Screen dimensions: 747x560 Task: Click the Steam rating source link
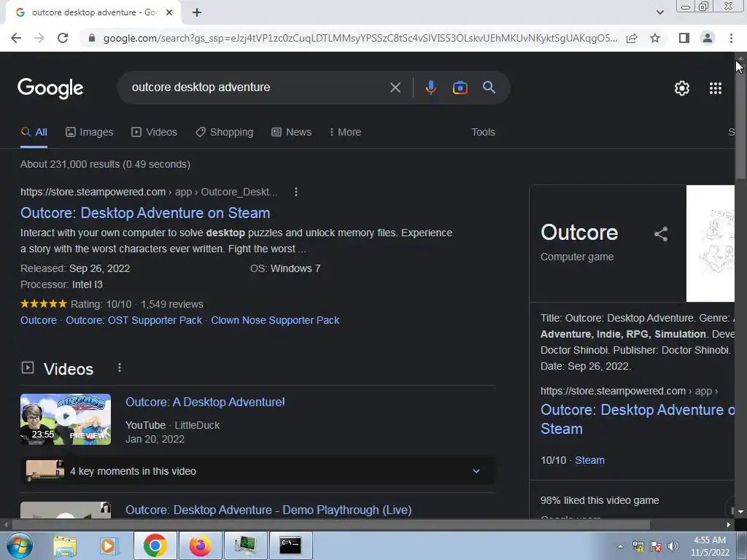(x=589, y=460)
